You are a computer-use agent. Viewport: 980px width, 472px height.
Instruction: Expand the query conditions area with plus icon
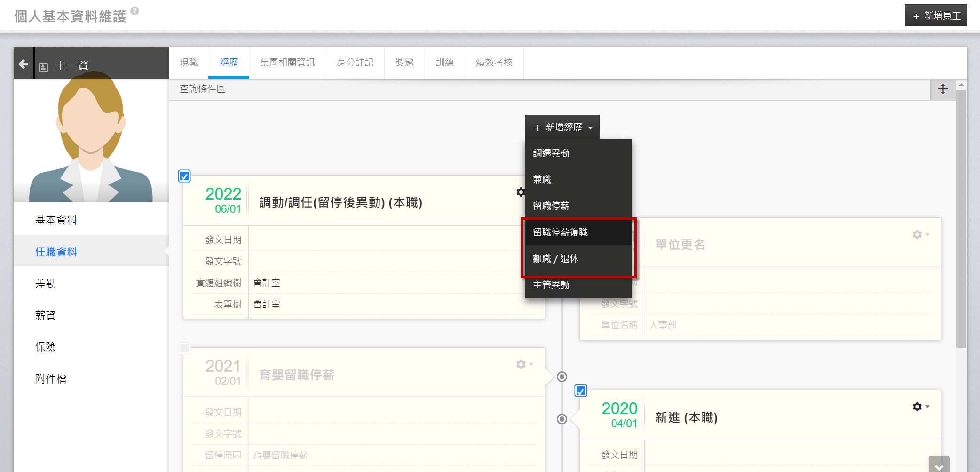942,89
